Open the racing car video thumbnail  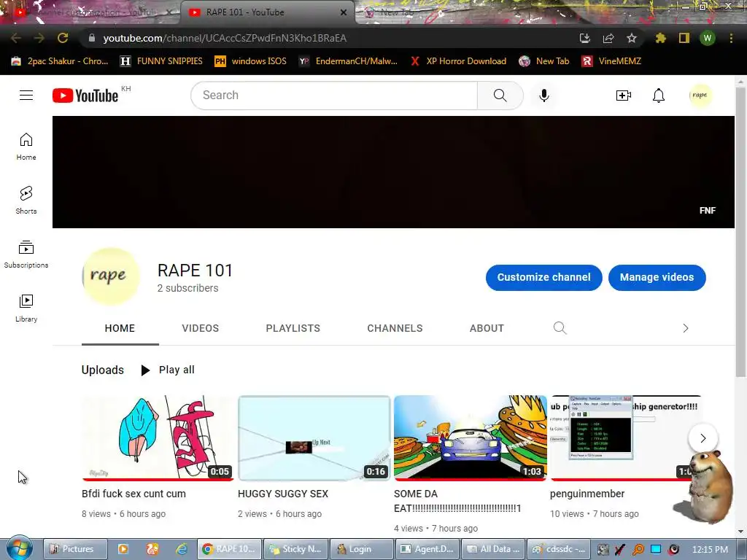click(x=471, y=437)
